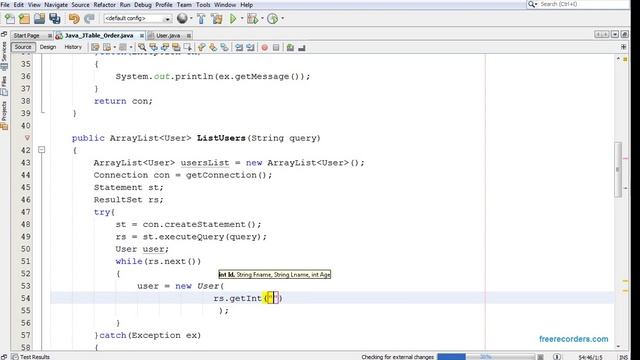Select the Source view button

[23, 47]
